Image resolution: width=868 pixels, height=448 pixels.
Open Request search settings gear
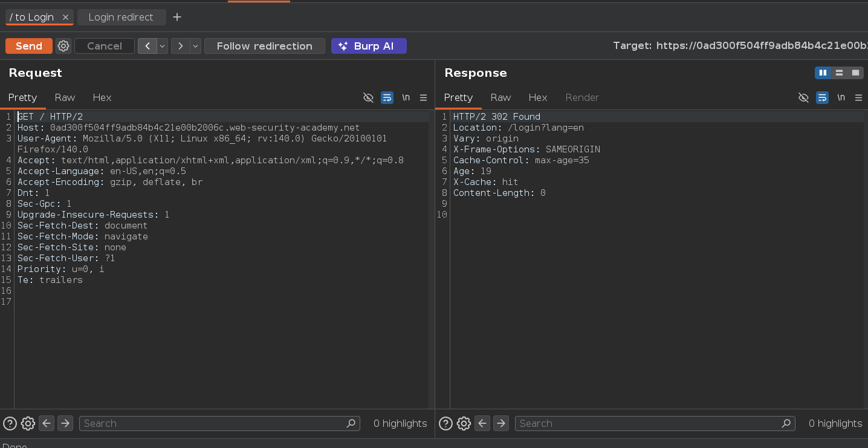(28, 423)
